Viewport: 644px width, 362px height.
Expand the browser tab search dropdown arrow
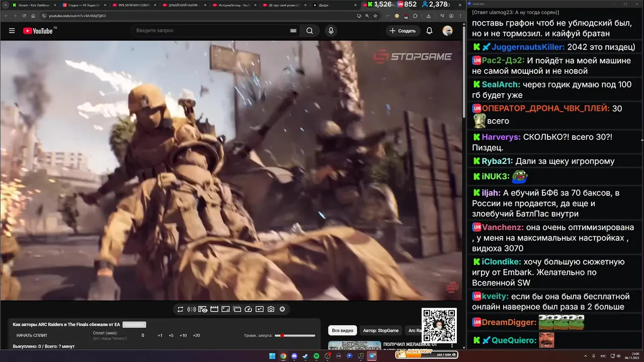6,5
